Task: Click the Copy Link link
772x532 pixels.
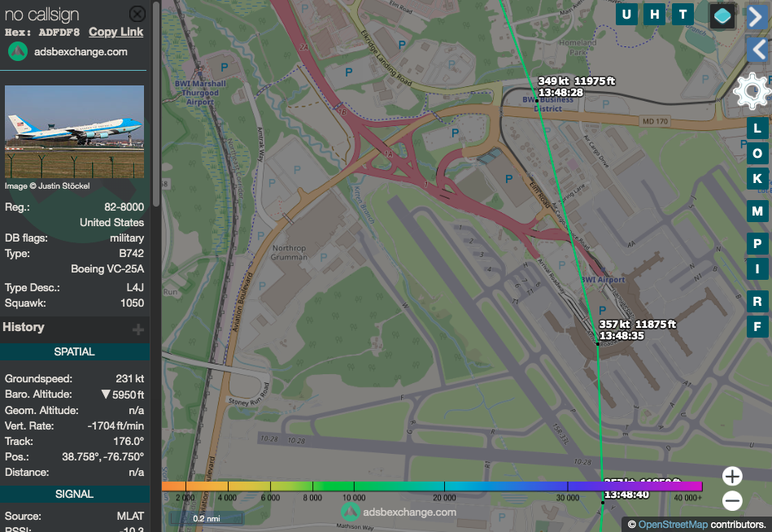Action: tap(116, 32)
